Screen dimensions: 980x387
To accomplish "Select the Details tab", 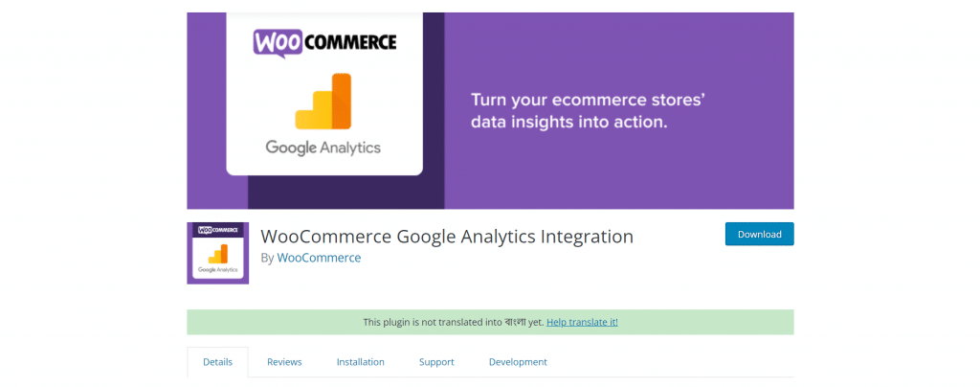I will pyautogui.click(x=217, y=362).
